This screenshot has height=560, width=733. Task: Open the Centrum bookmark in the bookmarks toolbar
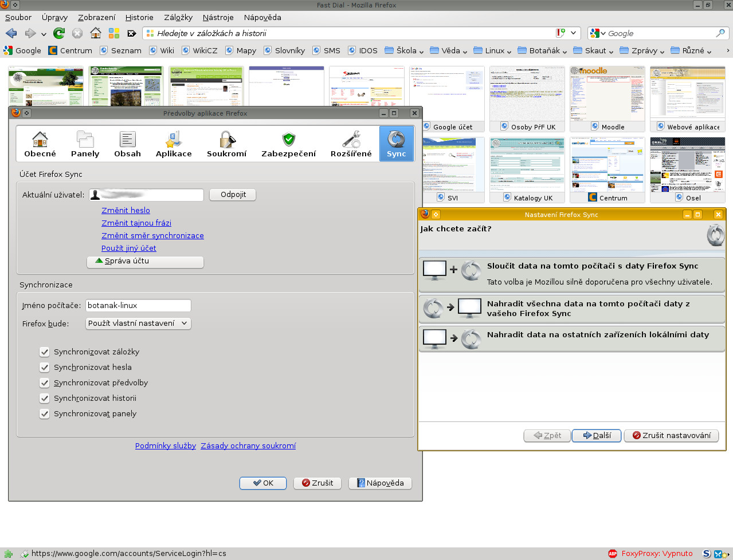point(70,50)
